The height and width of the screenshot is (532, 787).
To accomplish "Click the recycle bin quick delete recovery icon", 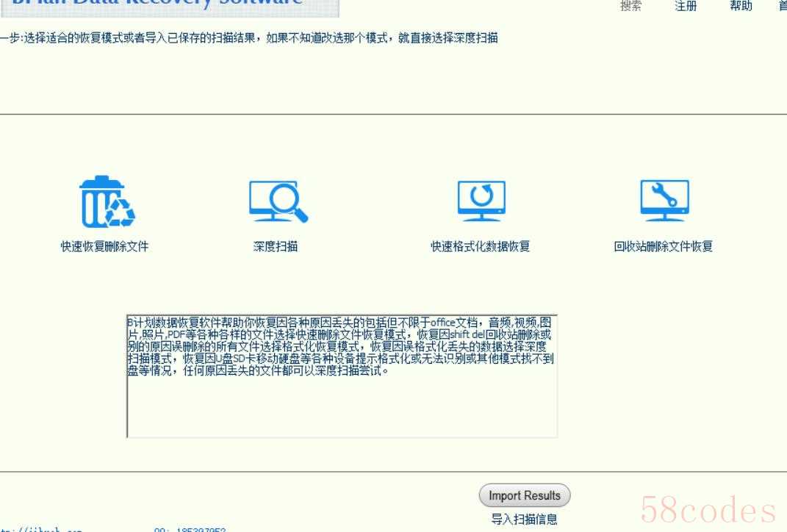I will coord(107,201).
